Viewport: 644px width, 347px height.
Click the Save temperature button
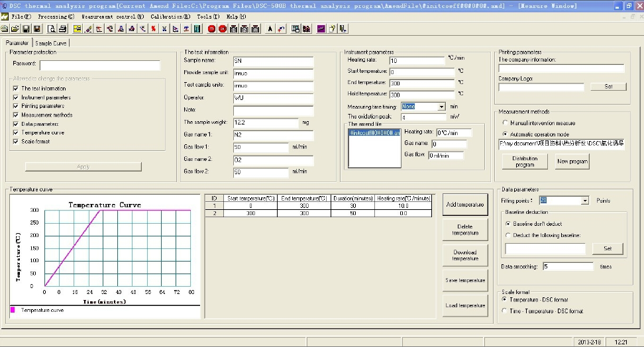click(x=465, y=281)
